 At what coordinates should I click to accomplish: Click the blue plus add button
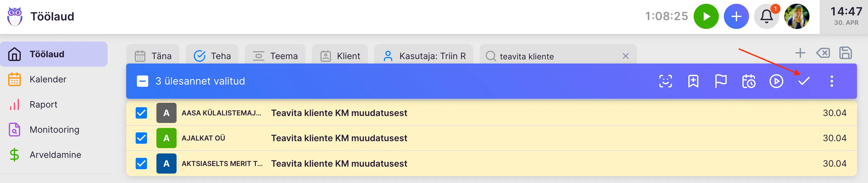pyautogui.click(x=736, y=16)
